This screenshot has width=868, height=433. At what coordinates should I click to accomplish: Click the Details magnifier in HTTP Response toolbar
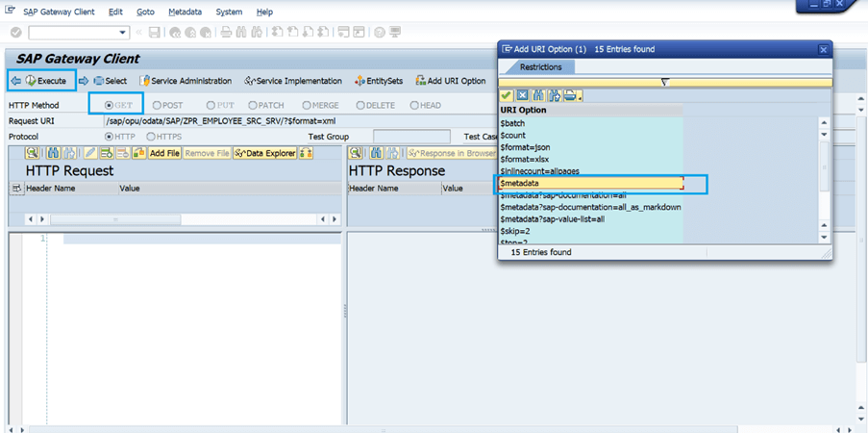[356, 152]
